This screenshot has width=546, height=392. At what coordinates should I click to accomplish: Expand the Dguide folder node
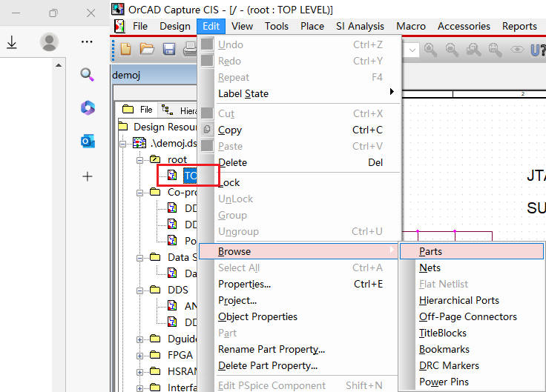tap(140, 339)
